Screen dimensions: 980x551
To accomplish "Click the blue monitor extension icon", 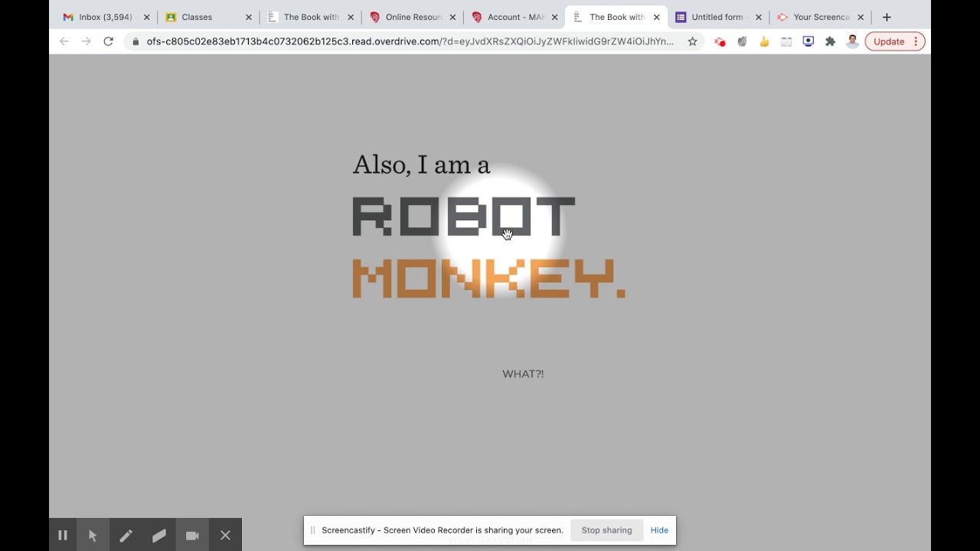I will (808, 41).
